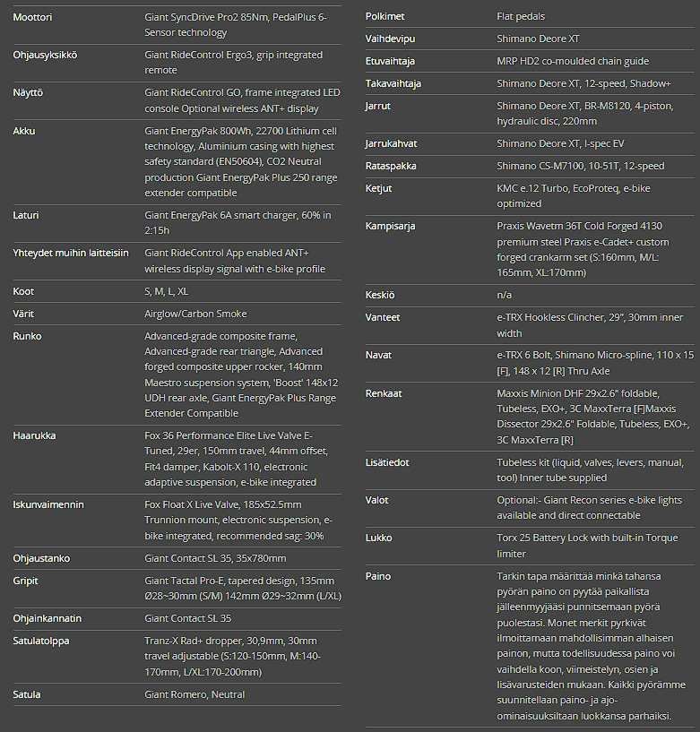
Task: Click the Runko row label
Action: pyautogui.click(x=27, y=336)
